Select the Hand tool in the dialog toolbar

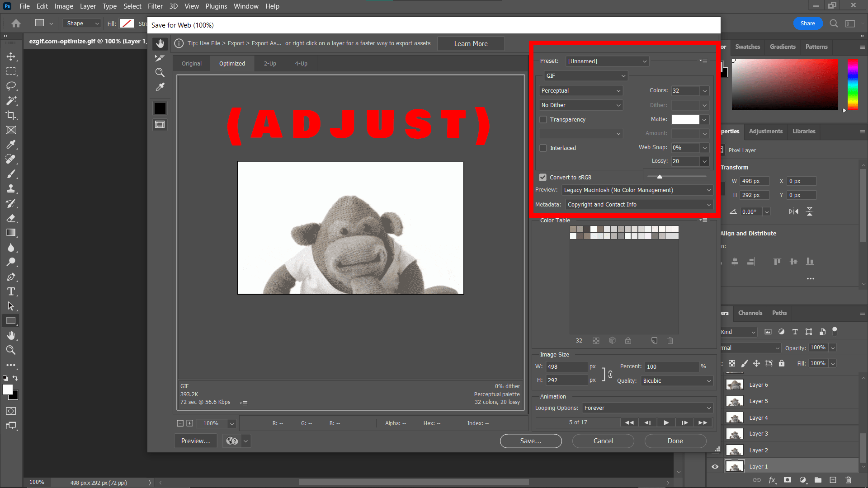point(160,43)
